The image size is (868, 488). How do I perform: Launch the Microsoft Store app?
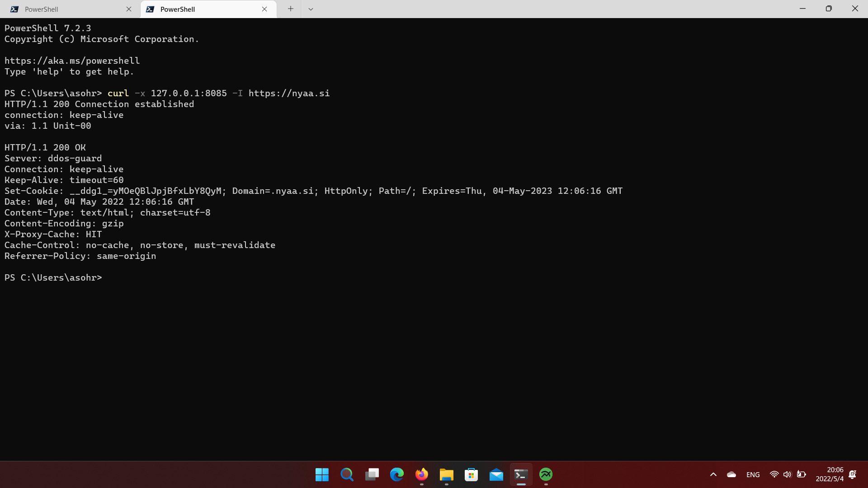[471, 475]
